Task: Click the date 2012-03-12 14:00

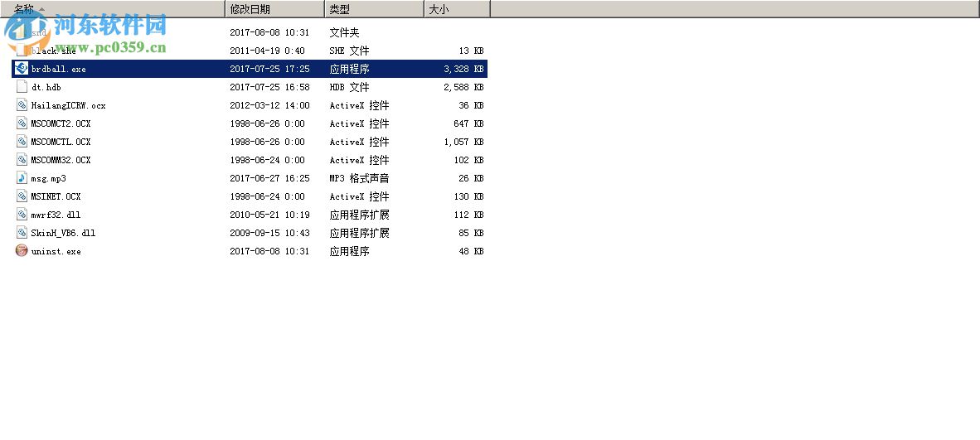Action: [269, 105]
